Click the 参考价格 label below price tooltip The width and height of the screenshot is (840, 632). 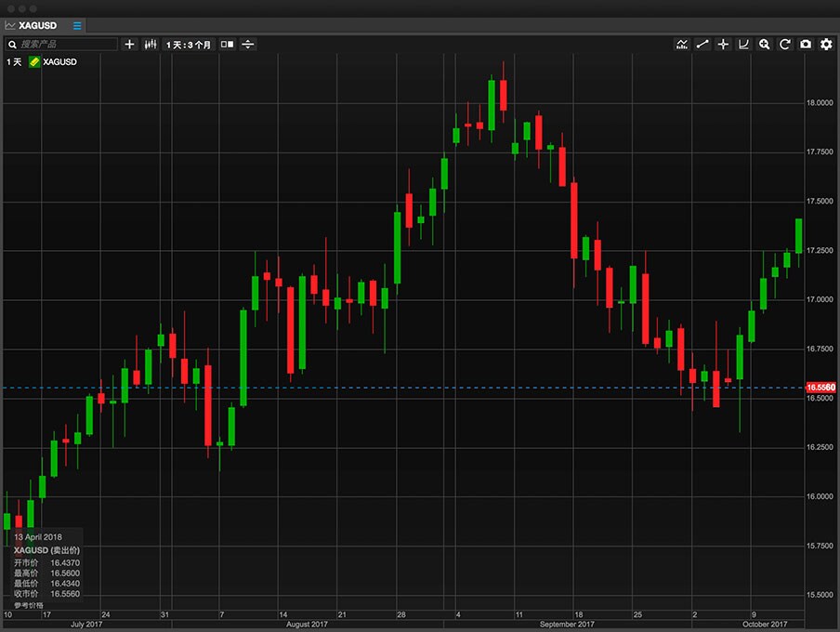28,605
